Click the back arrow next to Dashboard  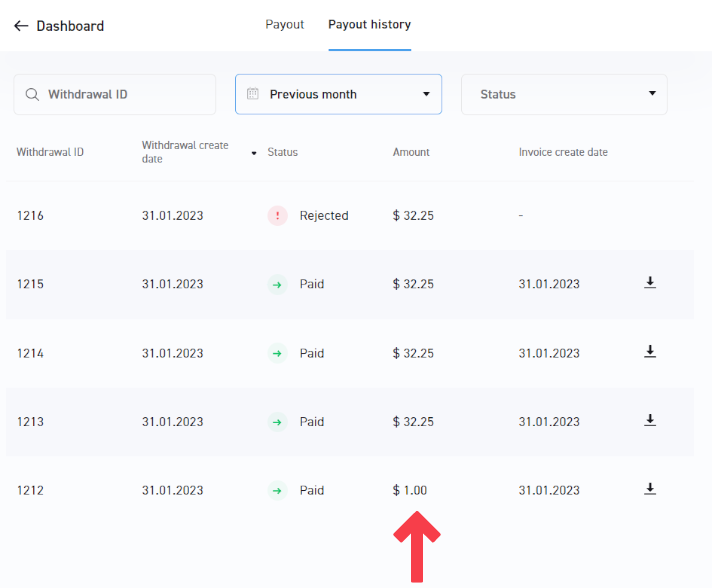pyautogui.click(x=21, y=26)
